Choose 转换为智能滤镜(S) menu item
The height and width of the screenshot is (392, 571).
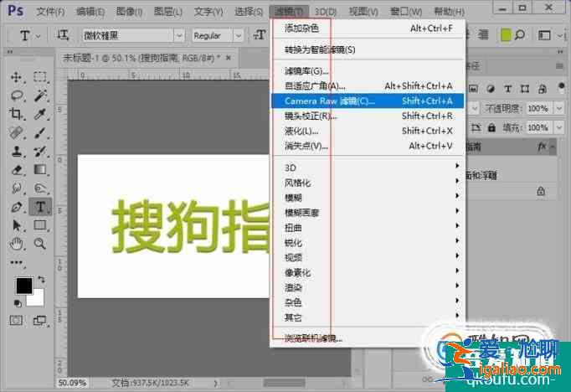tap(368, 49)
